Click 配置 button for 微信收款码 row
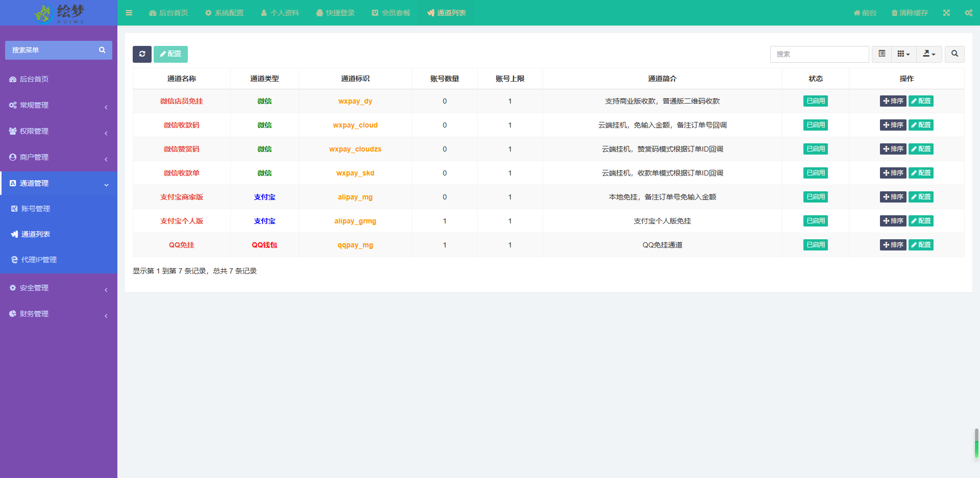This screenshot has width=980, height=478. click(x=921, y=125)
